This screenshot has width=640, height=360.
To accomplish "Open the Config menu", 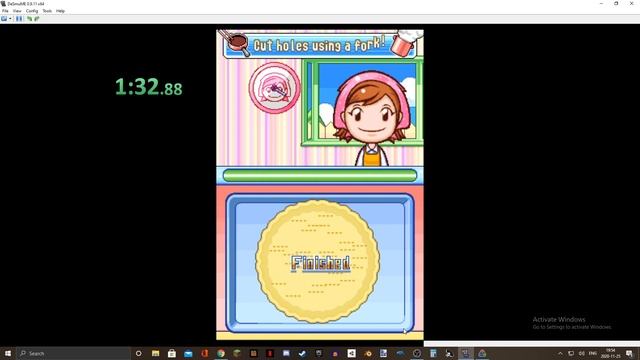I will pos(32,11).
